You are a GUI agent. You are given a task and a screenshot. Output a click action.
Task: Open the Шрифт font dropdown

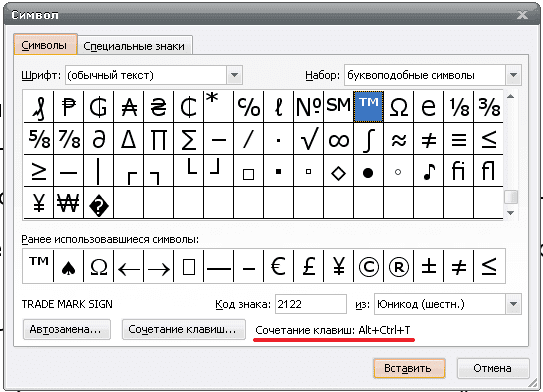coord(234,75)
